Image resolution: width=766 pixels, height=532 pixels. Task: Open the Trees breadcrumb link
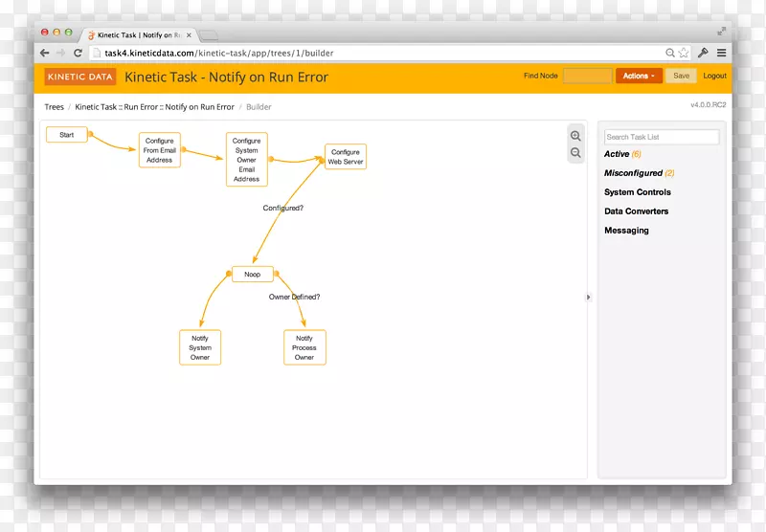click(x=54, y=107)
